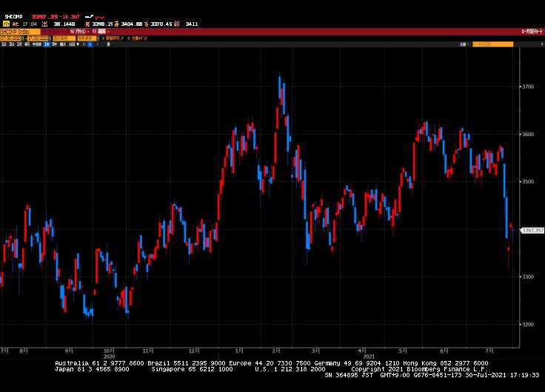545x392 pixels.
Task: Select the highlighted 1Y range tab
Action: tap(47, 44)
